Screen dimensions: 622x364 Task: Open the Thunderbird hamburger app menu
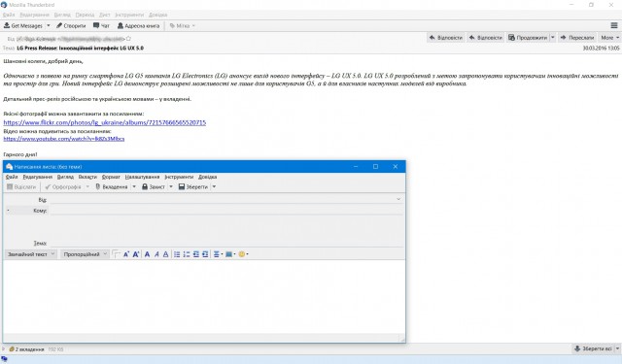tap(614, 26)
